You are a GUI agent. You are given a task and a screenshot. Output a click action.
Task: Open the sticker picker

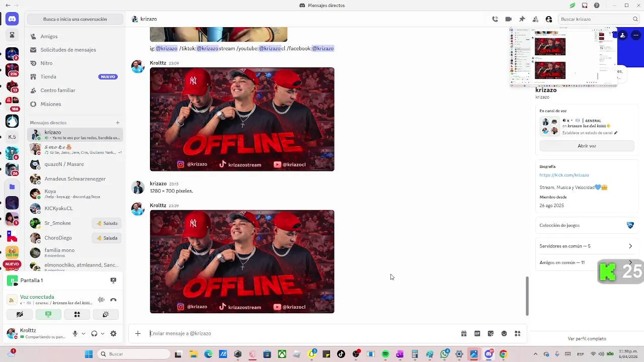point(491,333)
